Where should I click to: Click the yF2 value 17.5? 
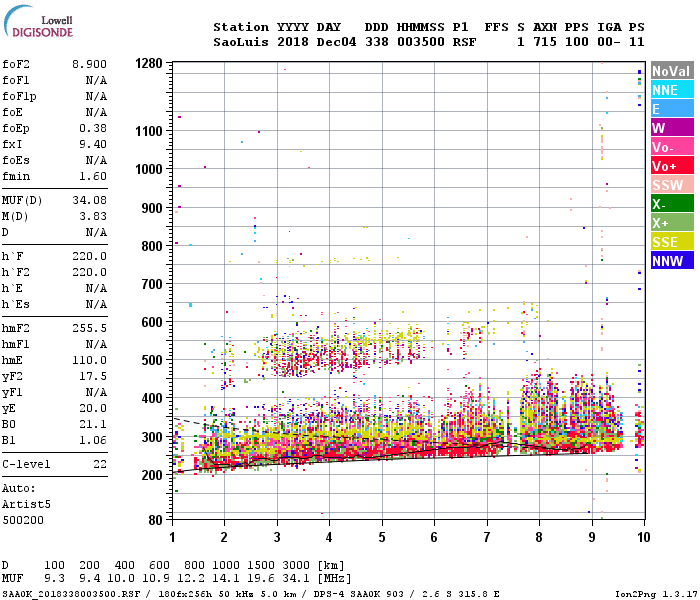point(93,376)
